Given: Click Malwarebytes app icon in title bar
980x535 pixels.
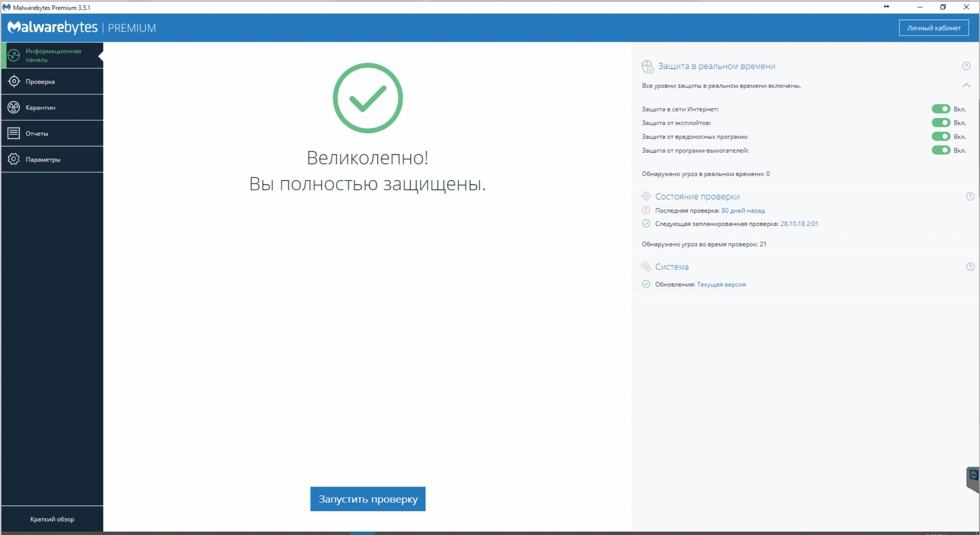Looking at the screenshot, I should tap(7, 7).
